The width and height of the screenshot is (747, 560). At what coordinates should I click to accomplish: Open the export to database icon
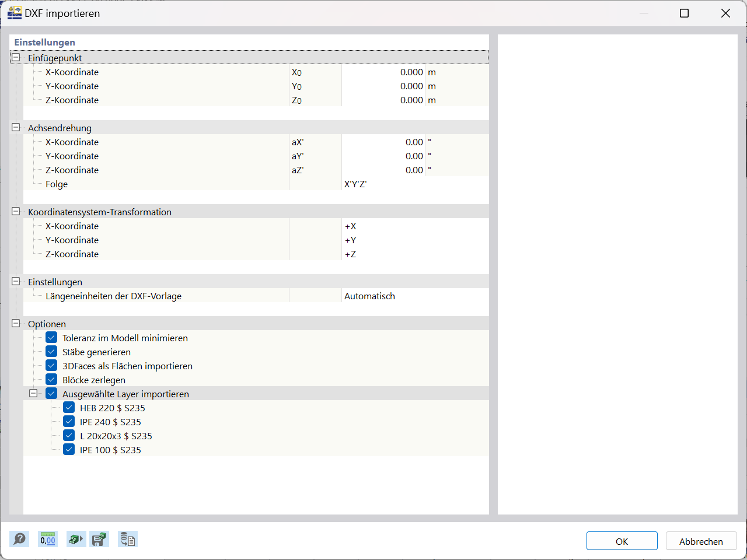127,539
